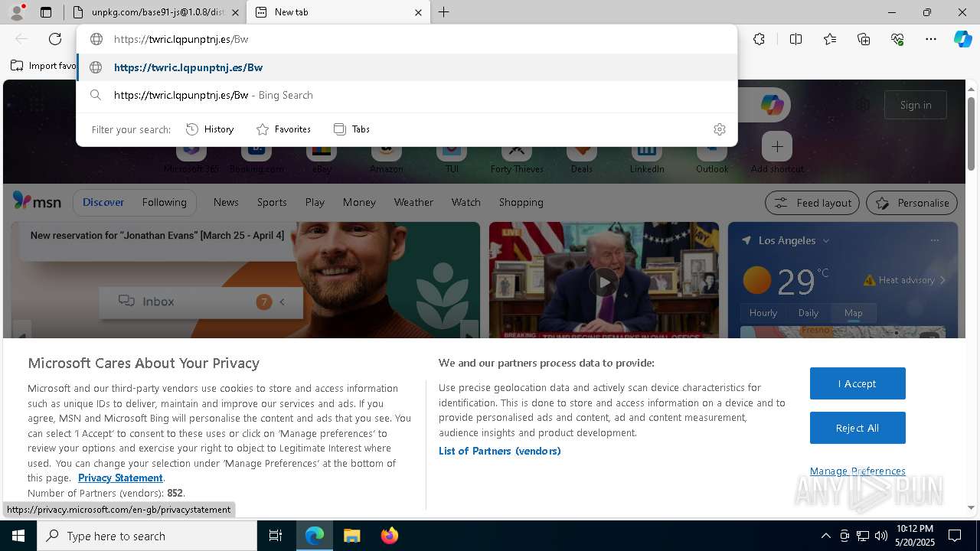Screen dimensions: 980x551
Task: Close the unpkg.com tab
Action: tap(235, 12)
